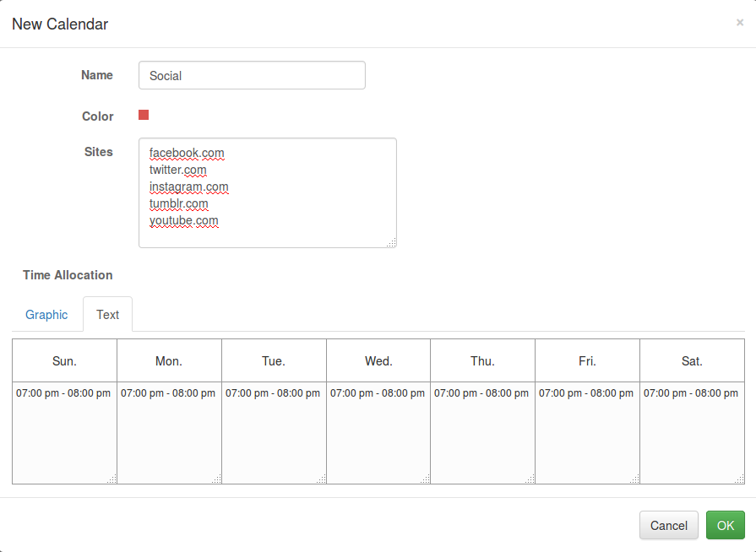Click inside the Sites text area
Image resolution: width=756 pixels, height=552 pixels.
tap(267, 192)
